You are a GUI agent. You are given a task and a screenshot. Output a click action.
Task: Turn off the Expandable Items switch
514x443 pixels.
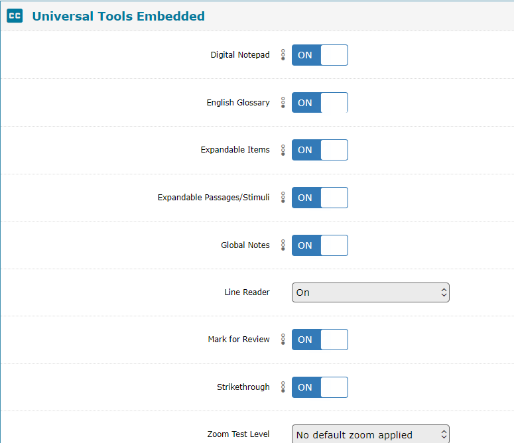click(x=320, y=150)
